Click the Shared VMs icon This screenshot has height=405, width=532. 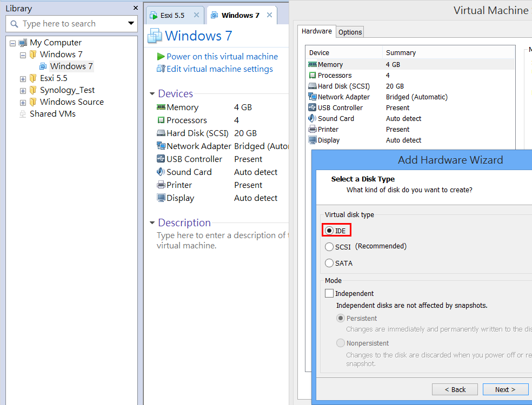click(x=23, y=114)
